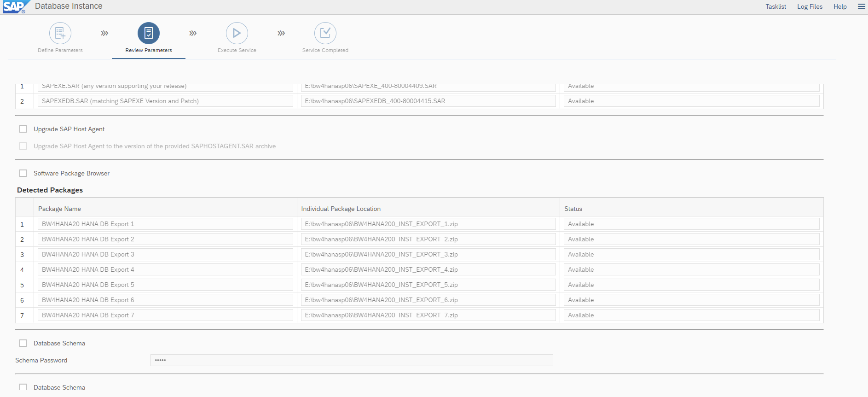Click the INST_EXPORT_3.zip location field
The image size is (868, 397).
tap(428, 254)
